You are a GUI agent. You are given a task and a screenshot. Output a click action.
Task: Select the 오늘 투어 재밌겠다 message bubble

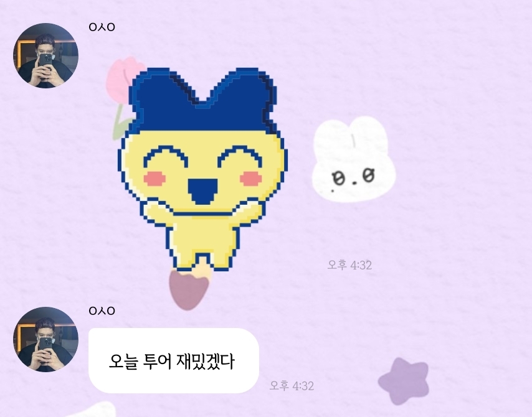coord(174,361)
